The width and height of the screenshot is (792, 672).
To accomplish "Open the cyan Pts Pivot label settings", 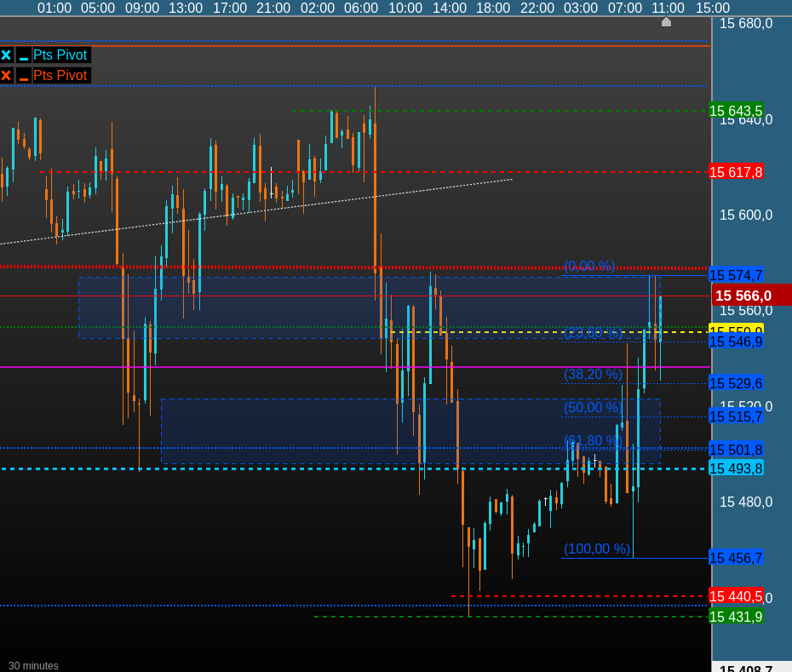I will coord(60,55).
